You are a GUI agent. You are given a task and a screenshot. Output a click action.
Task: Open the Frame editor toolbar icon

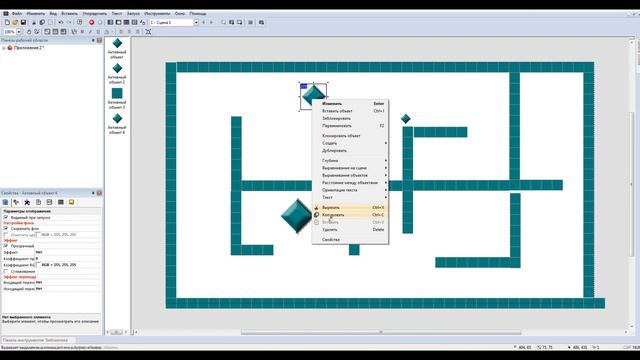pyautogui.click(x=118, y=22)
